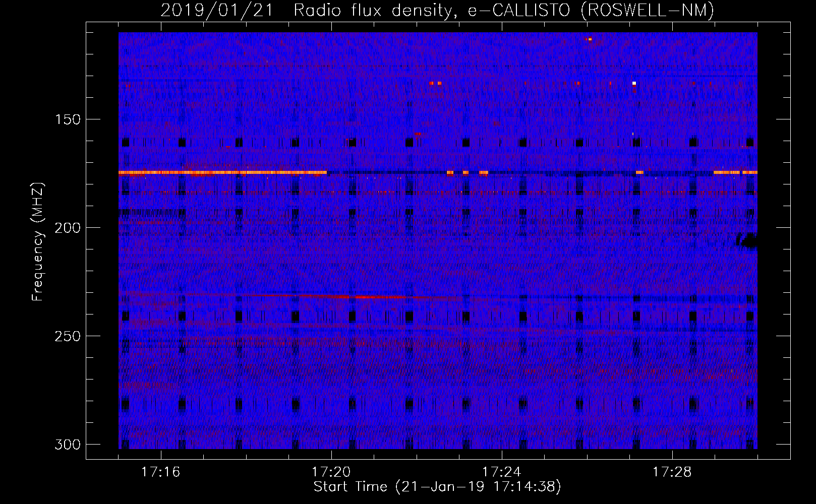This screenshot has height=504, width=816.
Task: Click the "Start Time (21-Jan-19 17:14:38)" label
Action: [x=437, y=487]
